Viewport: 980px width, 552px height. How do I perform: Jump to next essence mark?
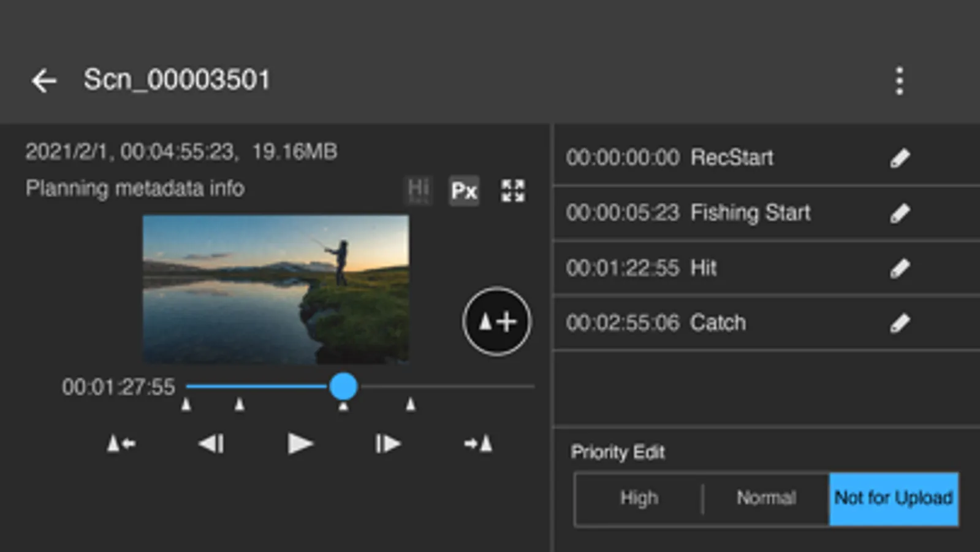478,443
